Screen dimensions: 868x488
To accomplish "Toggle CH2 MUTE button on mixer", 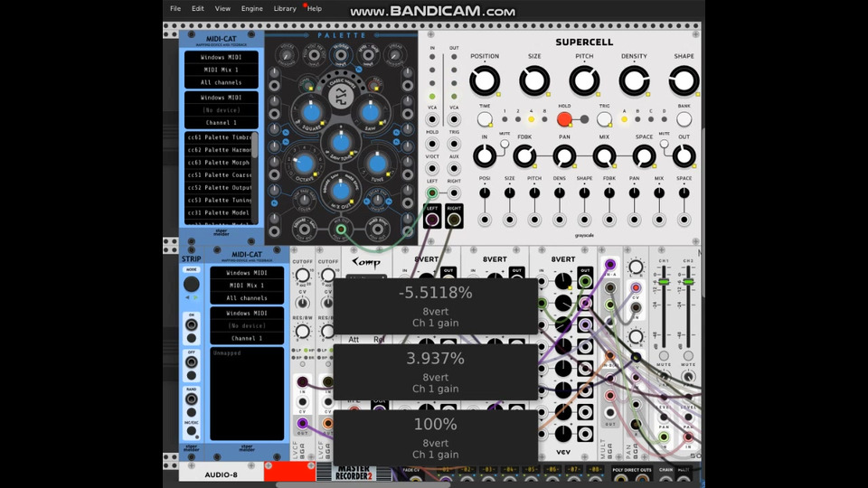I will click(x=688, y=356).
